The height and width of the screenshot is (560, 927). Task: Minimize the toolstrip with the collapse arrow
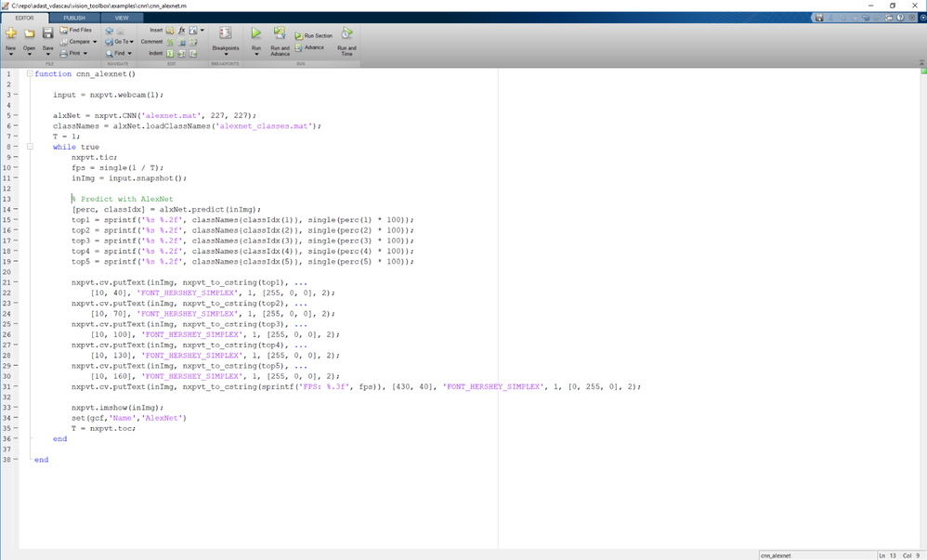tap(921, 62)
